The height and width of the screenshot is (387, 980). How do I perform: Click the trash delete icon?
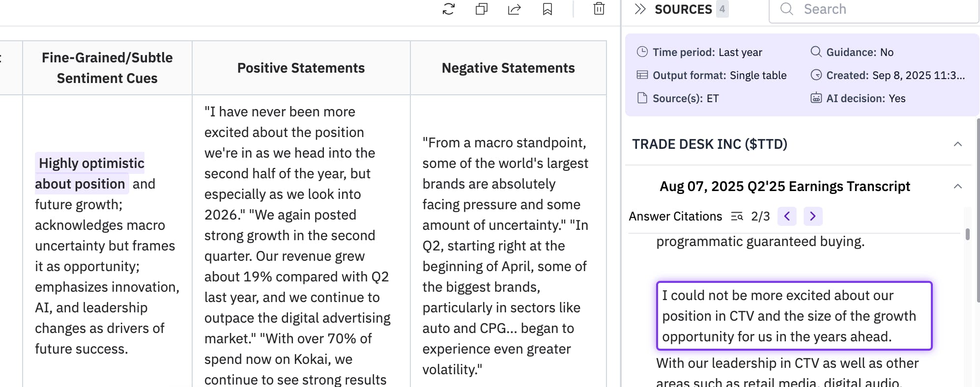tap(599, 9)
